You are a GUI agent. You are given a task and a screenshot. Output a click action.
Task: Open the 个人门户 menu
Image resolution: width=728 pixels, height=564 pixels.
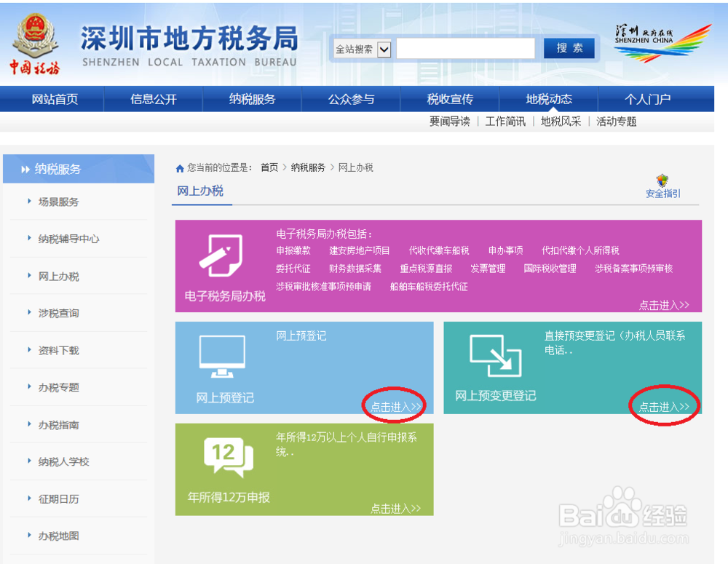point(648,99)
